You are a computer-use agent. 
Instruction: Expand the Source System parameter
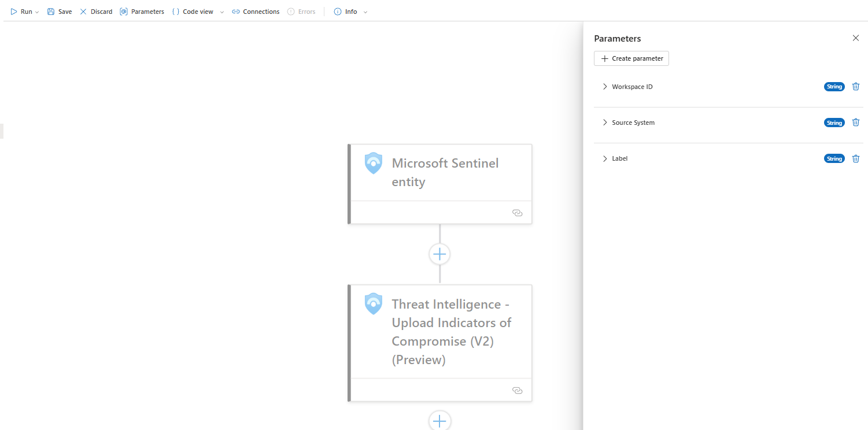coord(605,123)
